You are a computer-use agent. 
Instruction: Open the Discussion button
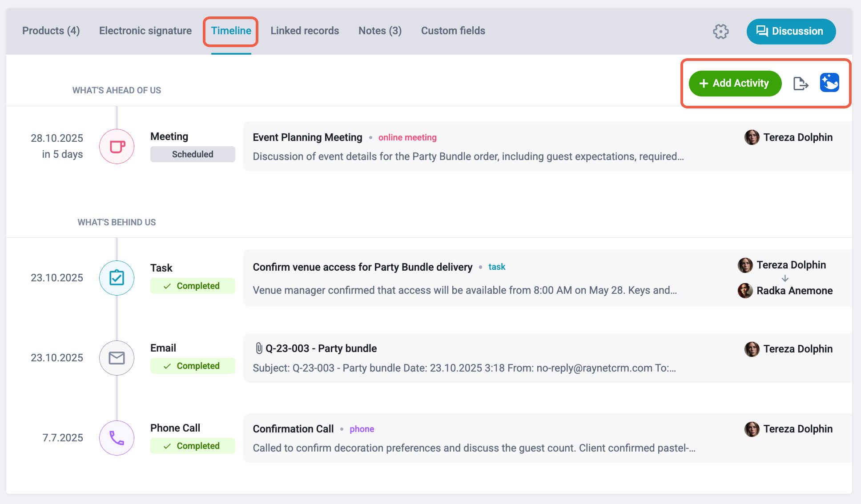tap(791, 31)
